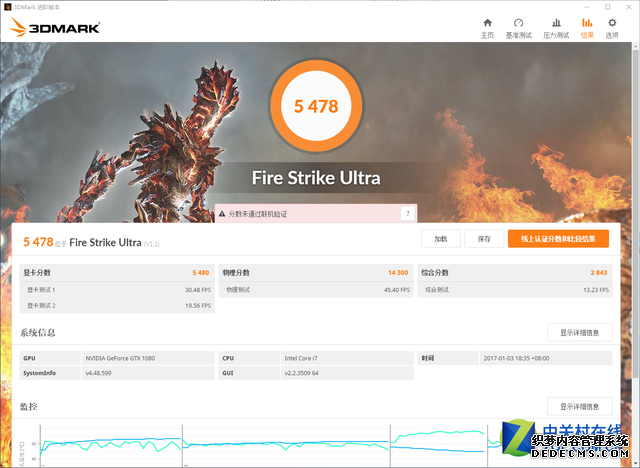Click the 显卡测试 1 30.48 FPS row
The width and height of the screenshot is (640, 468).
(117, 290)
